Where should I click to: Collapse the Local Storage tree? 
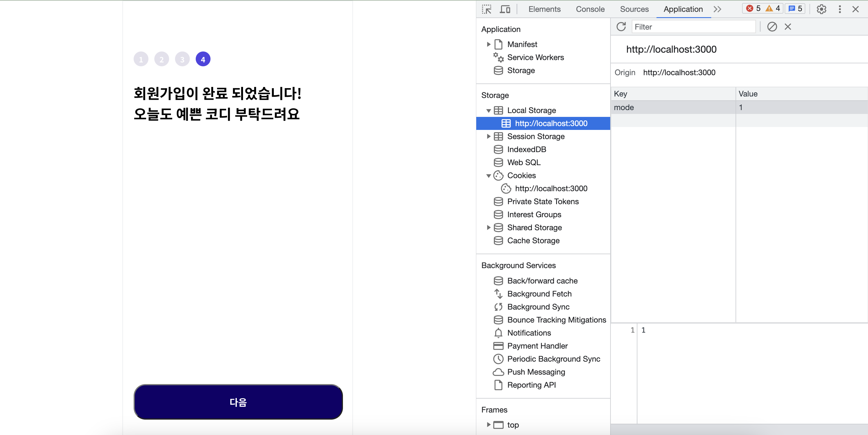pos(489,111)
